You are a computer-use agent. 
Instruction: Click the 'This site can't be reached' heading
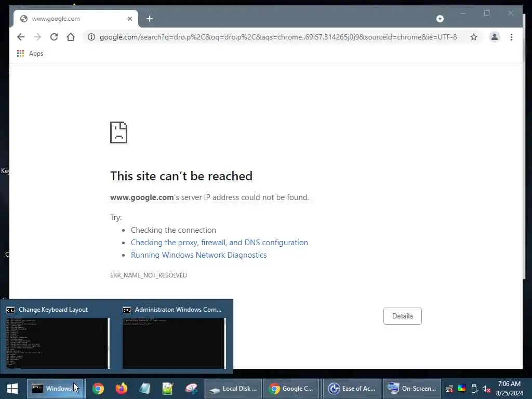click(181, 176)
